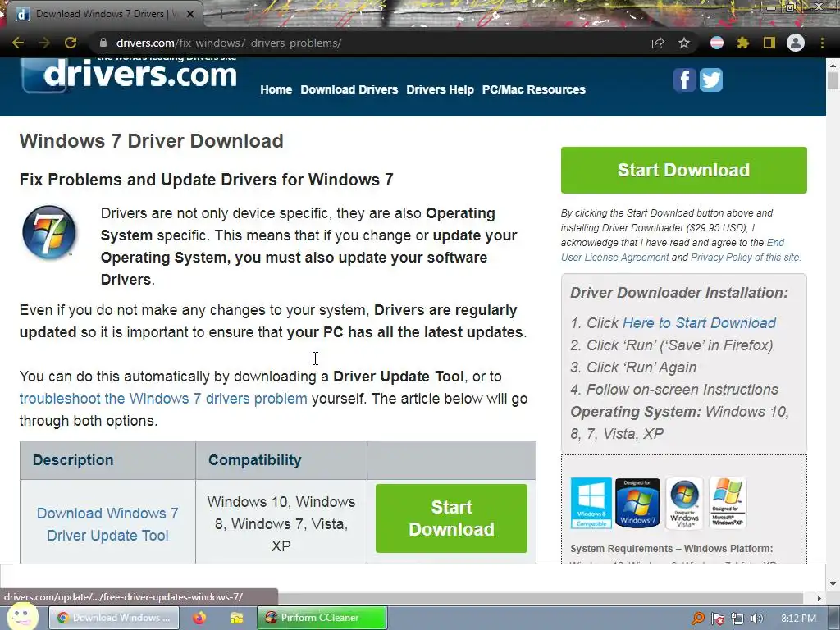The width and height of the screenshot is (840, 630).
Task: Click the drivers.com site logo
Action: coord(129,75)
